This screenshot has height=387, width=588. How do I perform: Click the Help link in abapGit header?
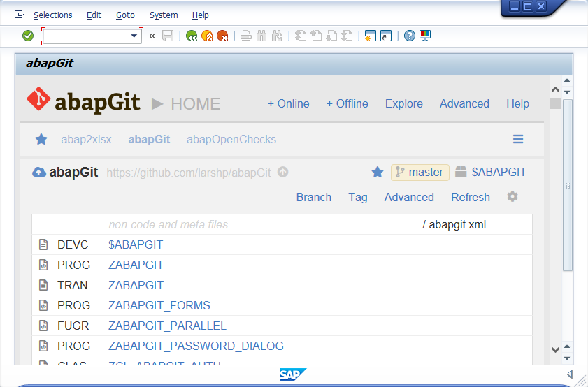pos(517,104)
